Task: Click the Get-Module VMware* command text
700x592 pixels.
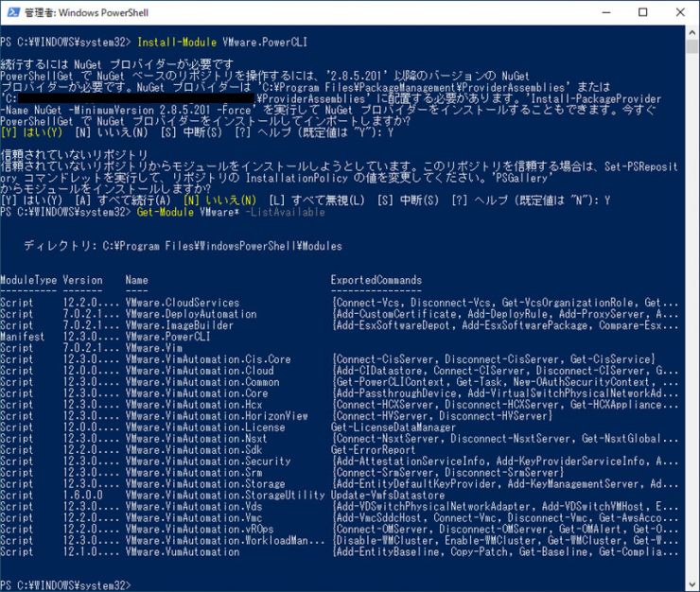Action: 188,212
